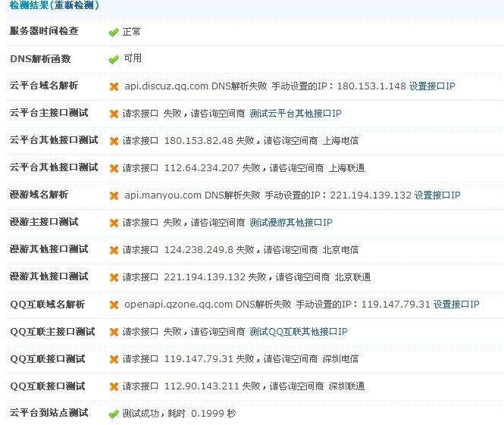This screenshot has height=425, width=504.
Task: Select the 漫游域名解析 label
Action: [39, 195]
